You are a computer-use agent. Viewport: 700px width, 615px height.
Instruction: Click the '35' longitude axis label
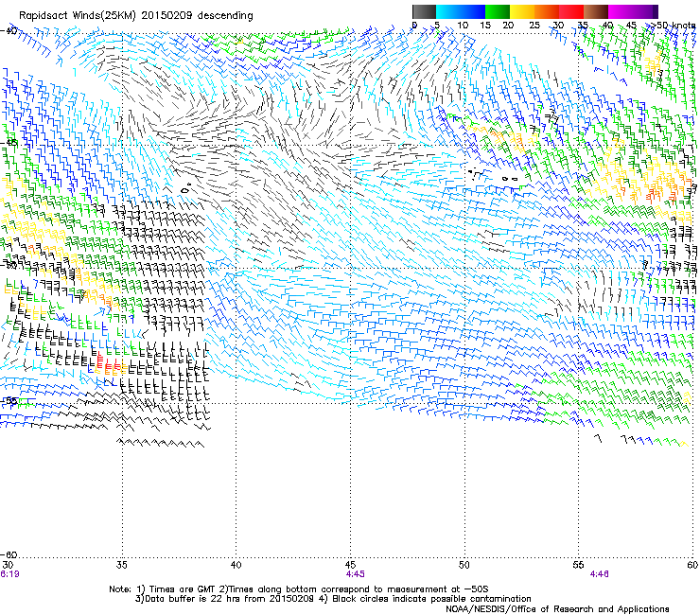point(121,566)
